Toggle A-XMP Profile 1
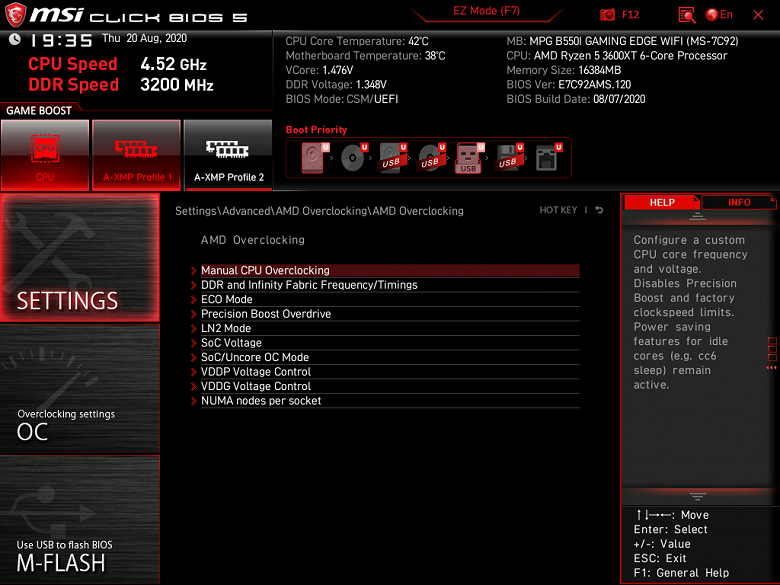Image resolution: width=780 pixels, height=585 pixels. click(136, 155)
